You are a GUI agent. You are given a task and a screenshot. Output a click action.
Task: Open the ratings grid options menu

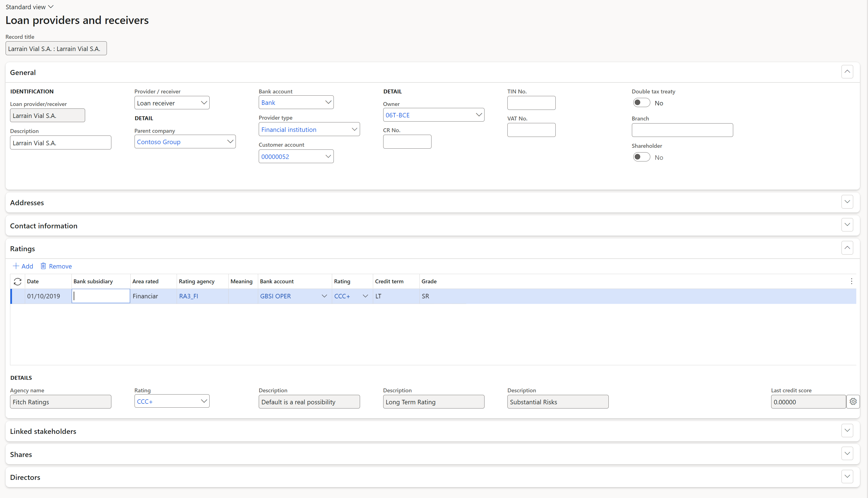pos(851,282)
